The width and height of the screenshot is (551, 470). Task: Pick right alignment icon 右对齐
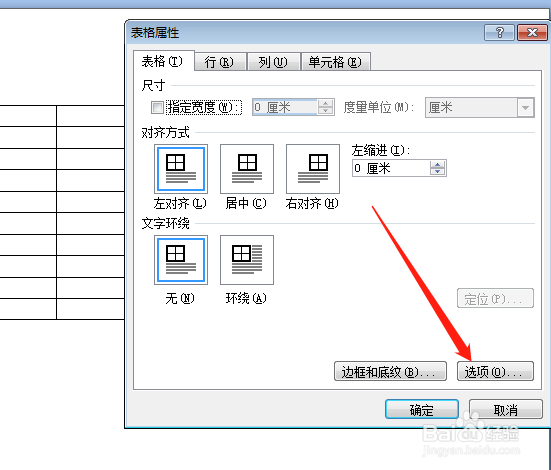coord(313,169)
